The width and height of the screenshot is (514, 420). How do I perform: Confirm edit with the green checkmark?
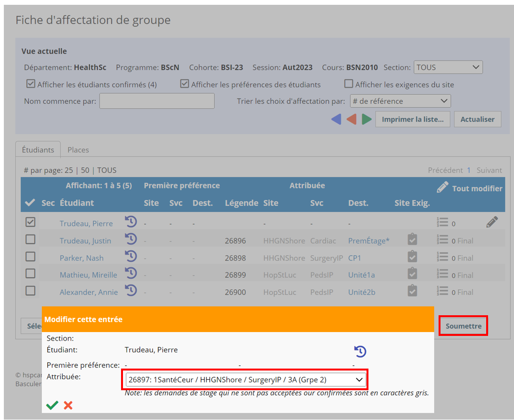point(52,405)
